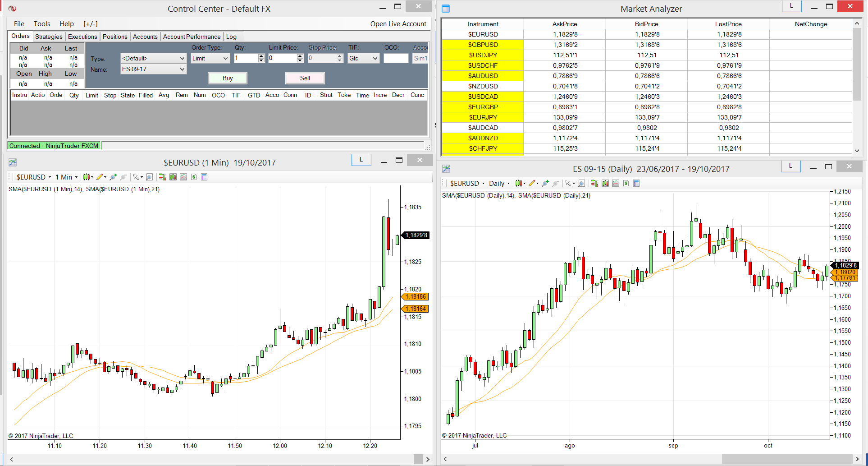Click Strategies dollar icon on Daily chart toolbar
Viewport: 868px width, 466px height.
click(x=626, y=183)
